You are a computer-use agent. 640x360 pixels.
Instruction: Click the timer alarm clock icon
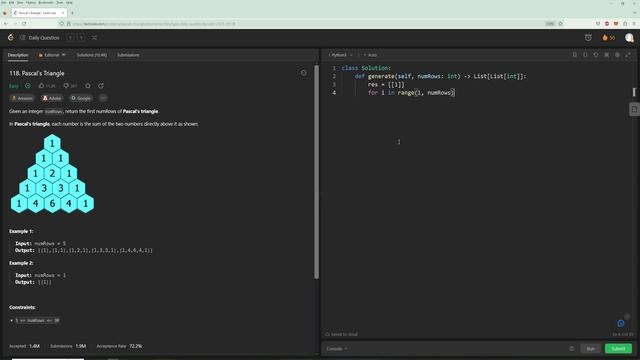point(588,38)
